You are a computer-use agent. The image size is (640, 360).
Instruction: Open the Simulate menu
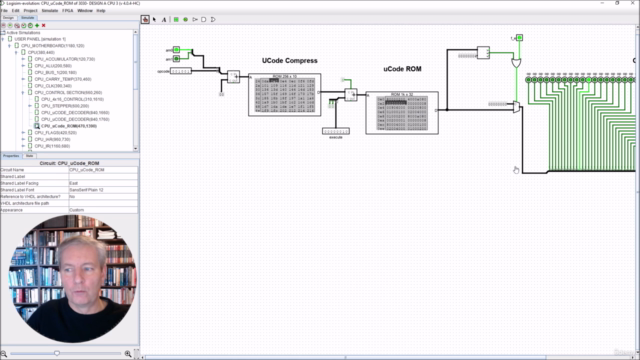(50, 11)
